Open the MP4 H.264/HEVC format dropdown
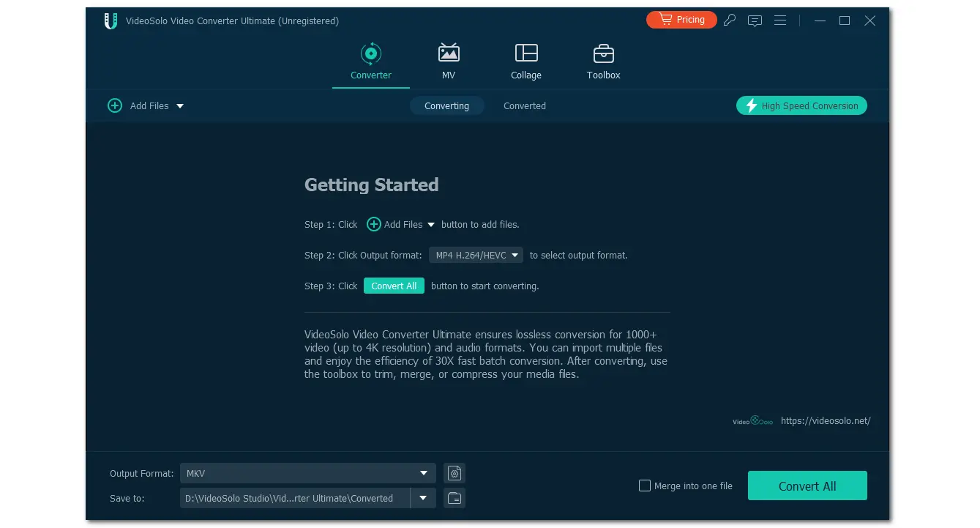The height and width of the screenshot is (528, 980). 476,255
